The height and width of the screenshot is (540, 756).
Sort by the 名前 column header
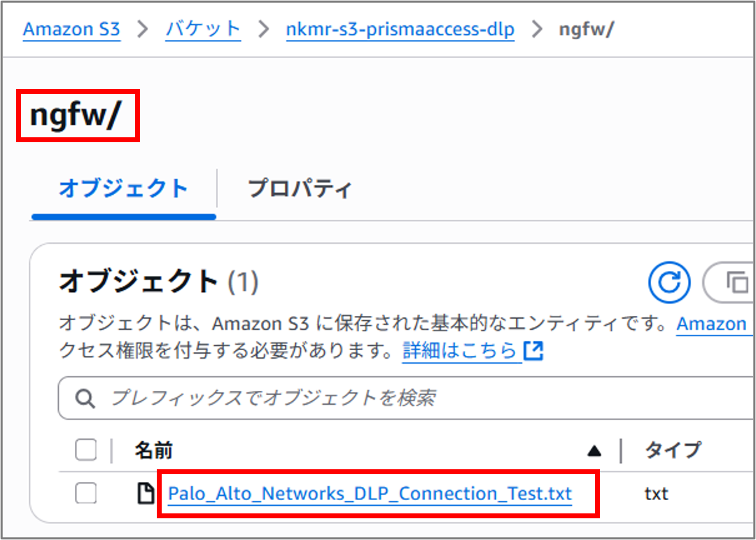pyautogui.click(x=154, y=450)
